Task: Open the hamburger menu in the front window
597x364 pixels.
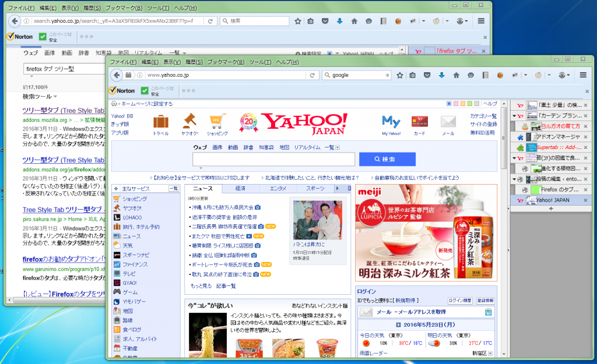Action: pos(583,75)
